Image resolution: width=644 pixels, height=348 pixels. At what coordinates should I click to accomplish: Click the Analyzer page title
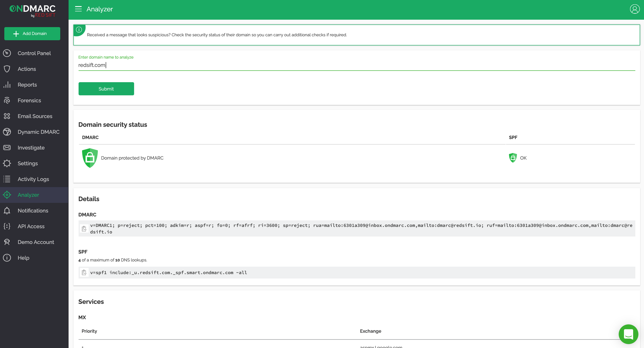tap(100, 9)
